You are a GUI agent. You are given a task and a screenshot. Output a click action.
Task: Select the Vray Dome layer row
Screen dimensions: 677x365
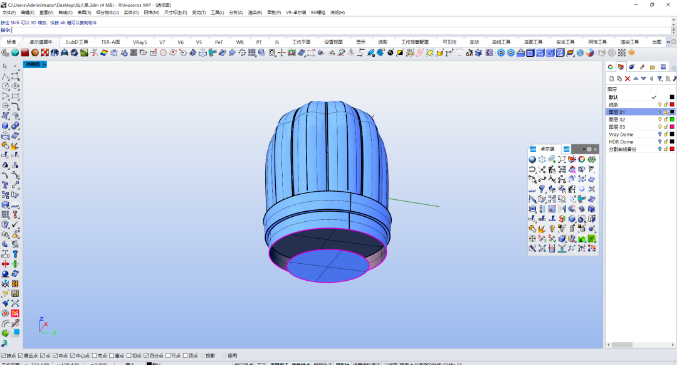tap(640, 134)
